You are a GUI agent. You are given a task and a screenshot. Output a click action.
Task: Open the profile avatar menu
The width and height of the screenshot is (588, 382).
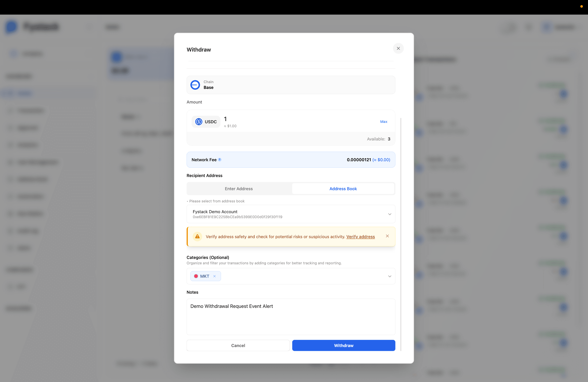546,27
